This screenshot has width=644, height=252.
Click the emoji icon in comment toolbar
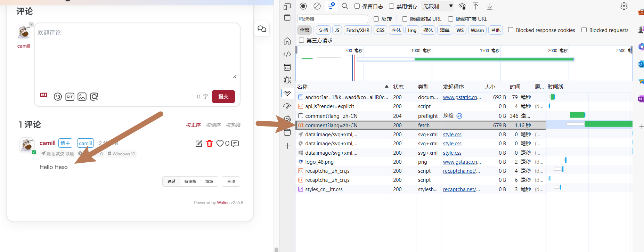coord(58,97)
